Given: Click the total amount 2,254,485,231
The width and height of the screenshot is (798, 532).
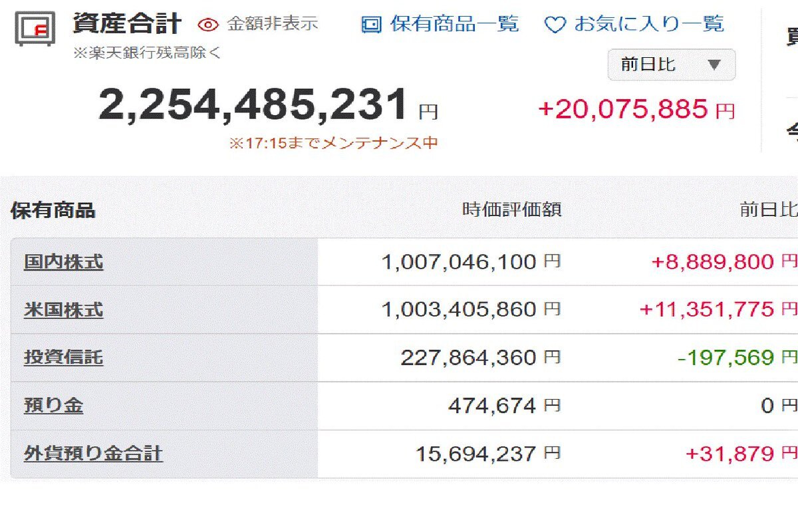Looking at the screenshot, I should point(253,105).
